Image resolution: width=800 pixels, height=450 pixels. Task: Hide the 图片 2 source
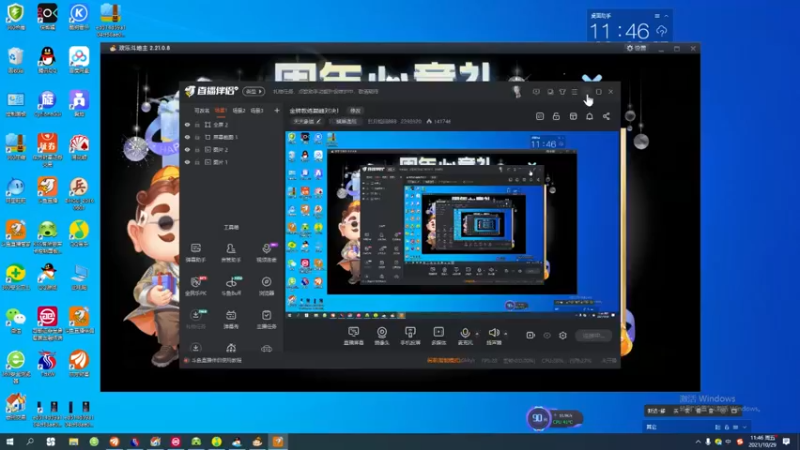coord(187,149)
